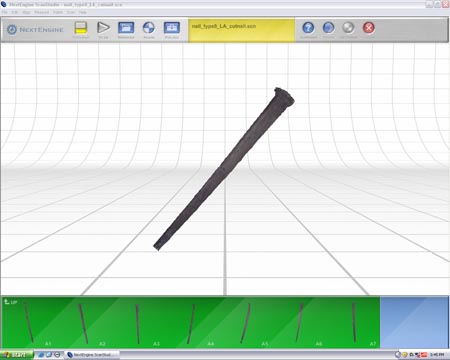Open the Help menu

83,12
